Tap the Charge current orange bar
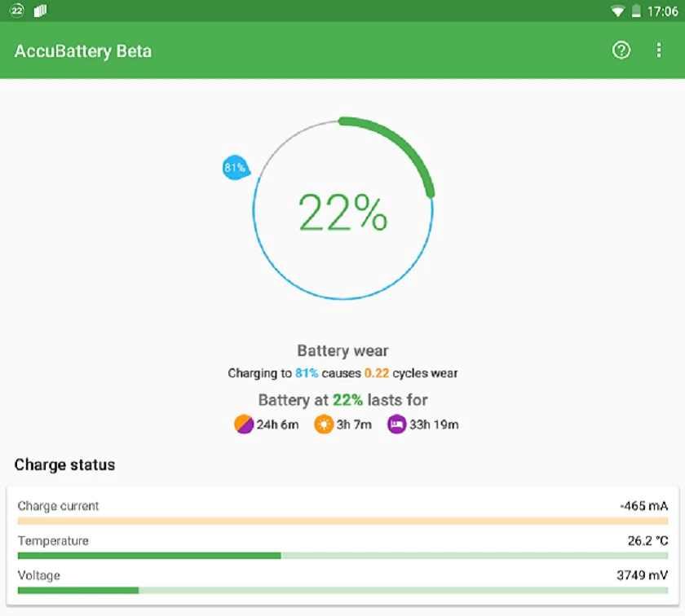Viewport: 685px width, 616px height. pos(343,521)
